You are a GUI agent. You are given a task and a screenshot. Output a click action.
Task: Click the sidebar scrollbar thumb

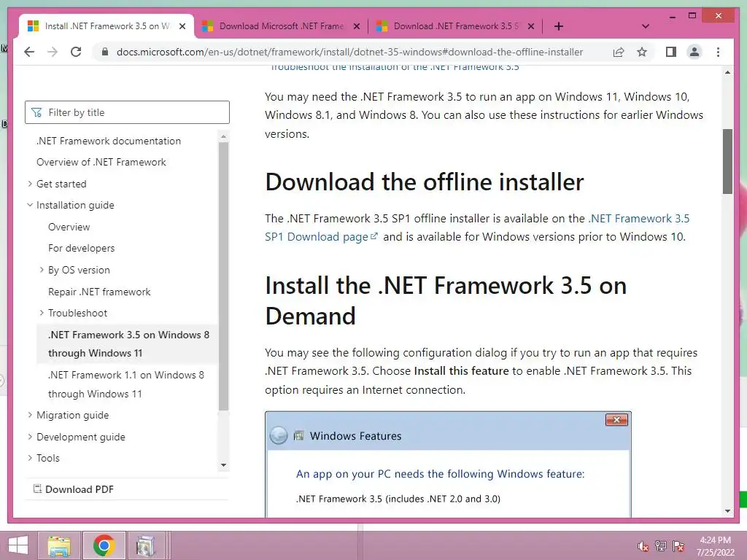tap(223, 276)
